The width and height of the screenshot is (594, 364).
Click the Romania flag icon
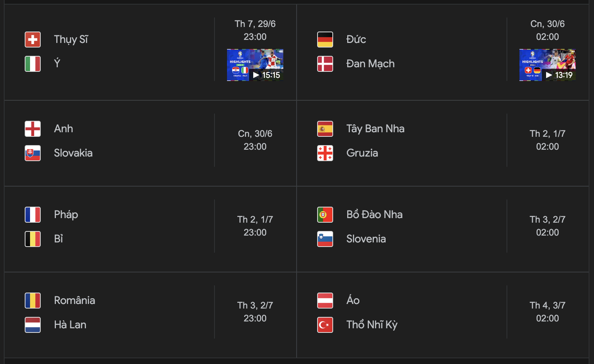(33, 301)
